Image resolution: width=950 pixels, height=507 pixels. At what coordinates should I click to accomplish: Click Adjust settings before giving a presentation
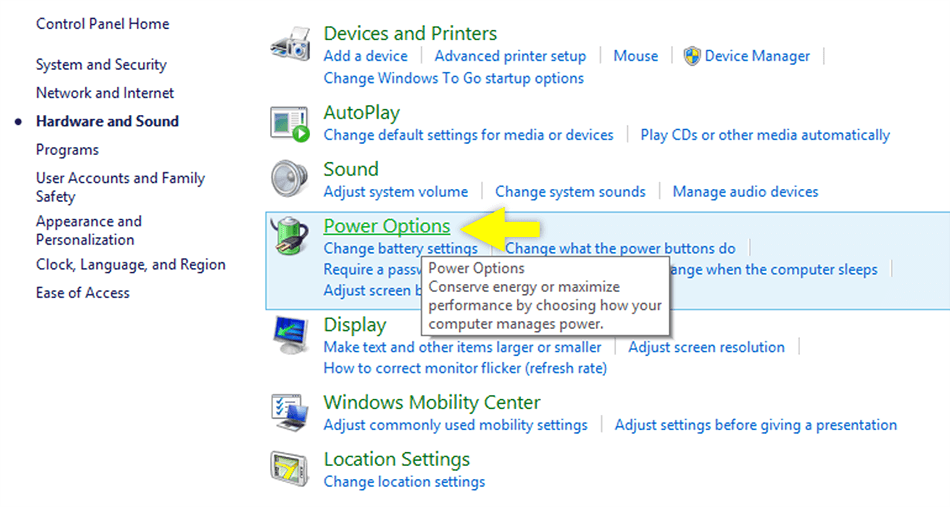point(756,425)
